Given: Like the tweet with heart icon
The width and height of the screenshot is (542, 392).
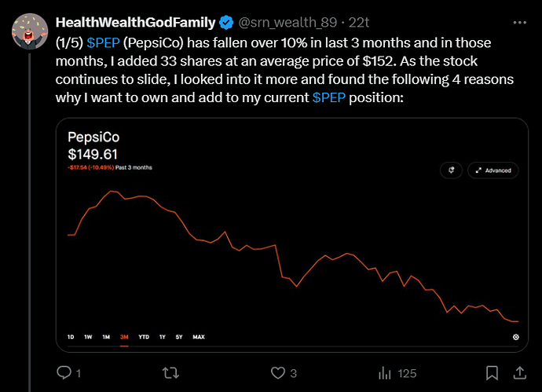Looking at the screenshot, I should click(278, 372).
